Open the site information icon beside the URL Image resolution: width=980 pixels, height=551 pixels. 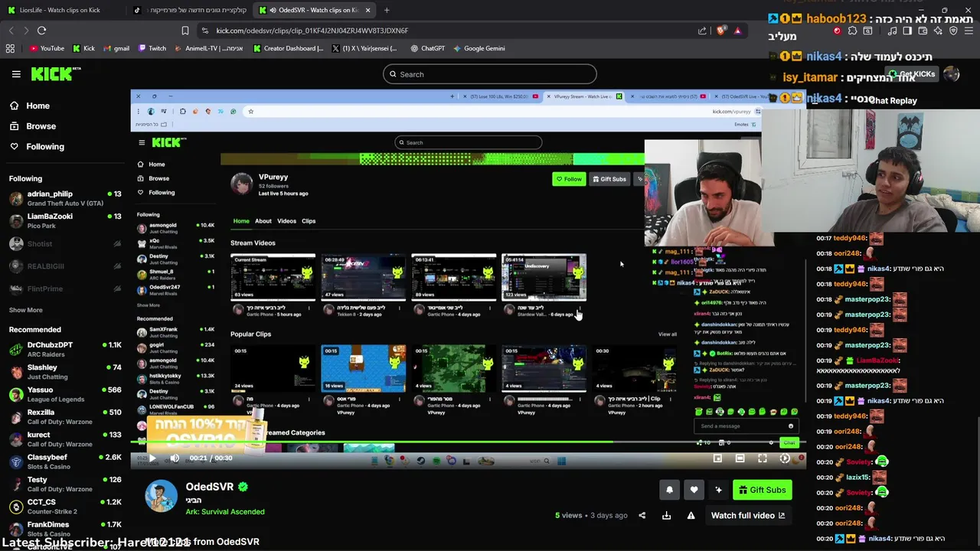click(x=204, y=31)
